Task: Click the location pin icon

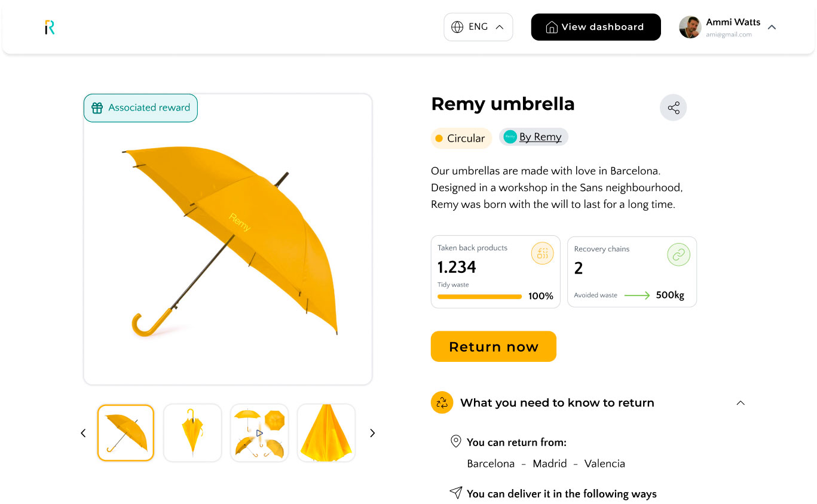Action: (455, 442)
